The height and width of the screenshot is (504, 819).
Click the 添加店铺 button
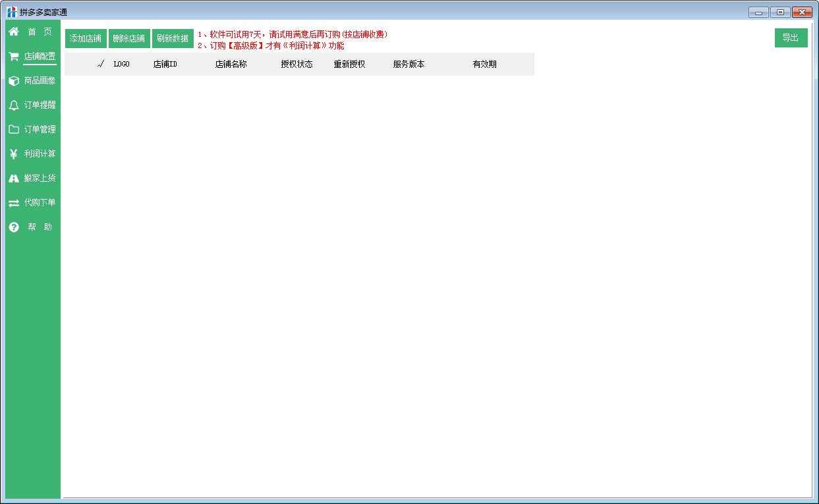(86, 38)
